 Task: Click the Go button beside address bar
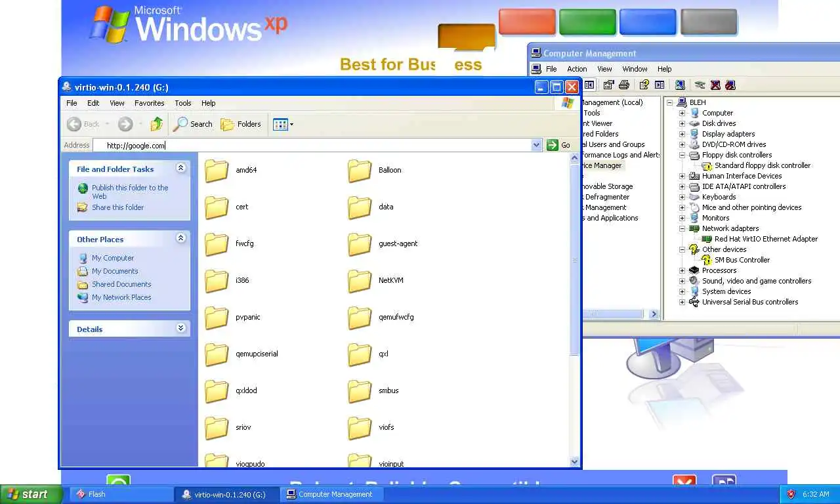[x=558, y=145]
